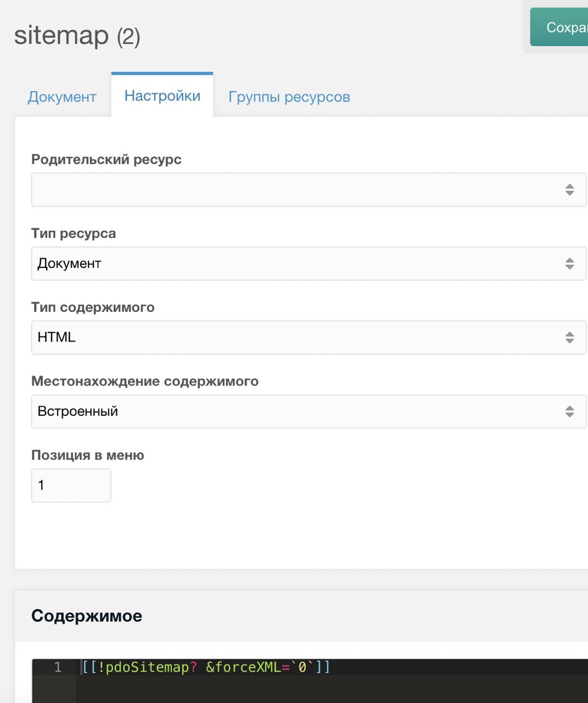
Task: Switch to the Документ tab
Action: pos(62,97)
